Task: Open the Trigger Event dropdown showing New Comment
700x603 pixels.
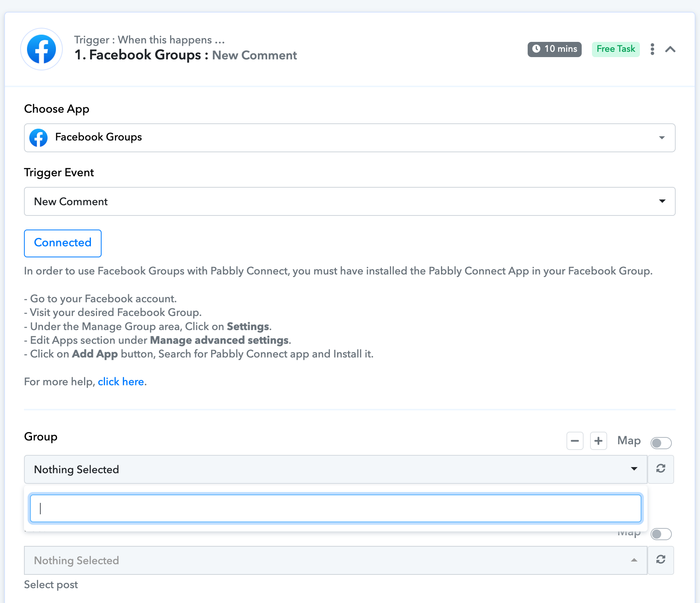Action: pos(350,201)
